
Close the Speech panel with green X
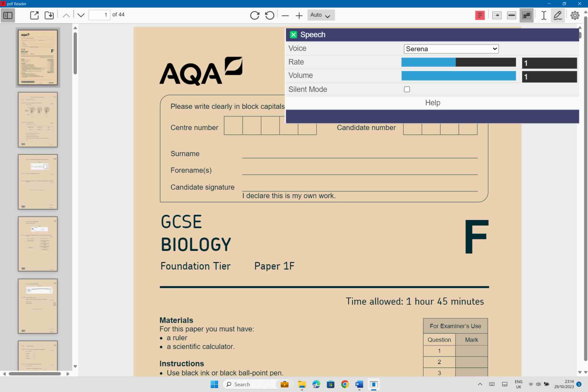(293, 34)
